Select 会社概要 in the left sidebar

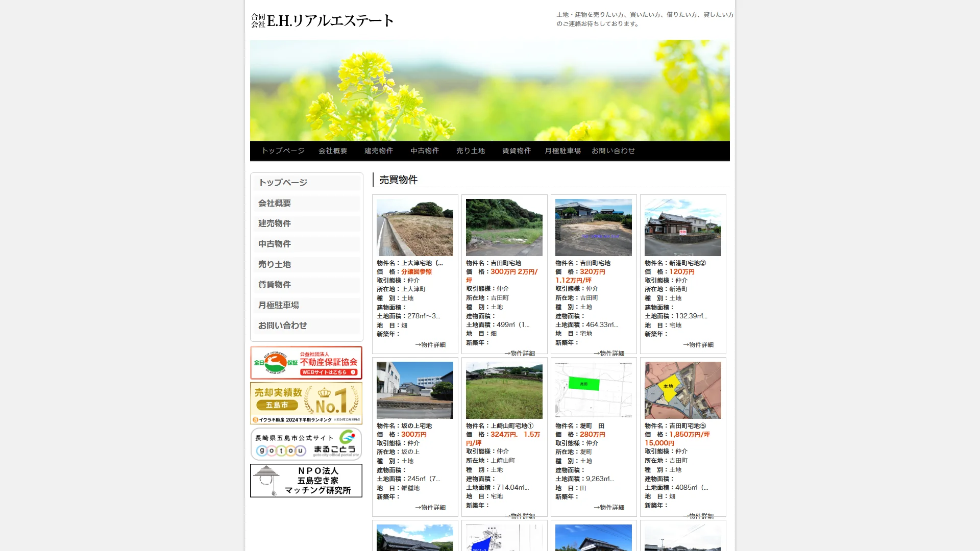coord(307,203)
